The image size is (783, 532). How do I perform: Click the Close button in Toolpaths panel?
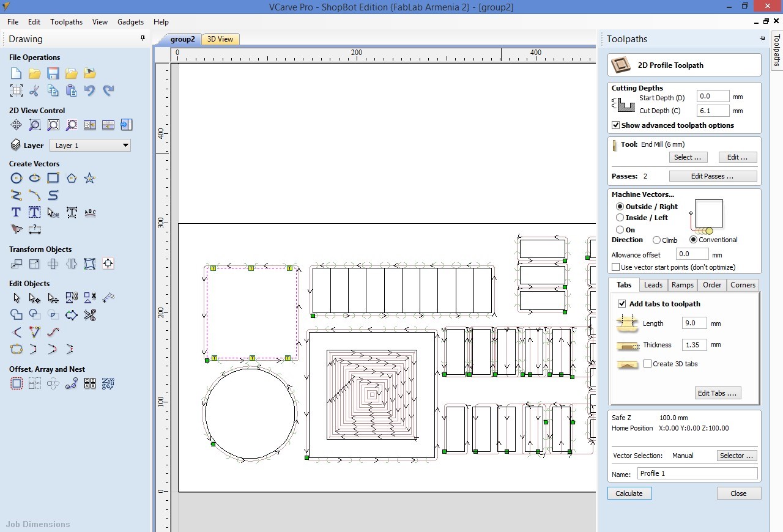(739, 493)
